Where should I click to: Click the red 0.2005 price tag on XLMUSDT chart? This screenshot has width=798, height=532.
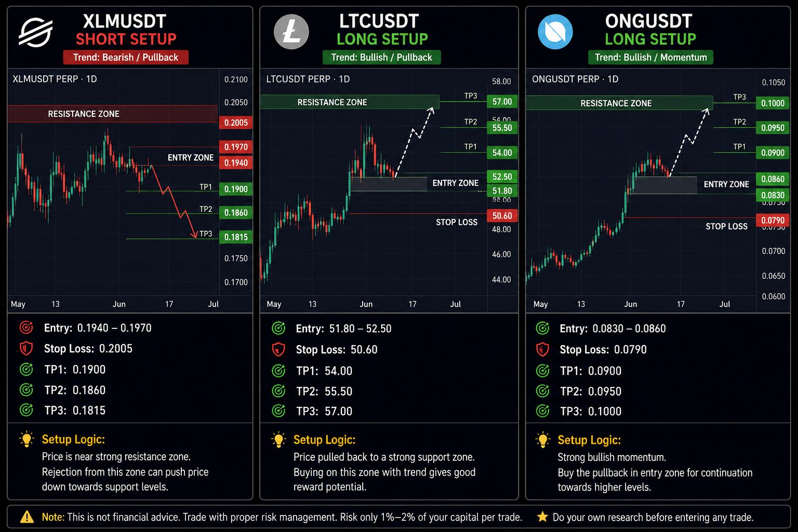click(236, 123)
